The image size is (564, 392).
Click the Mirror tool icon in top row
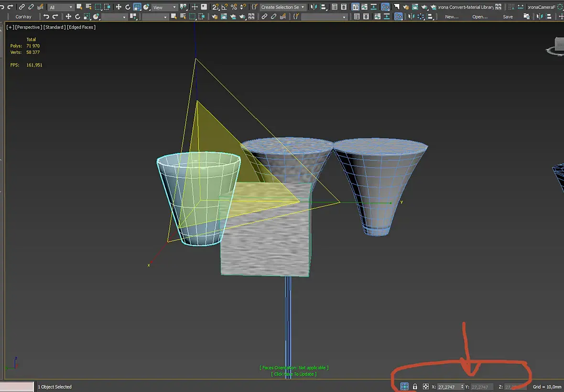point(314,7)
